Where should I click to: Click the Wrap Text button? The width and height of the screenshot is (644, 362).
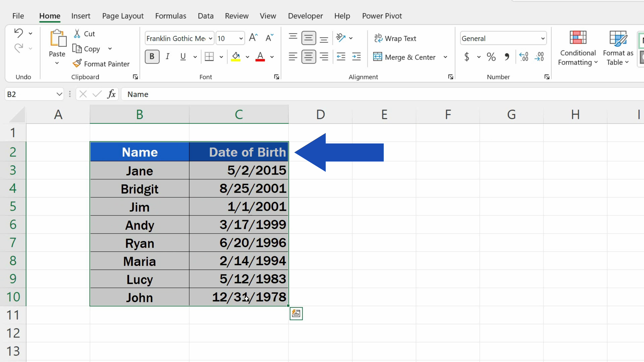click(395, 39)
